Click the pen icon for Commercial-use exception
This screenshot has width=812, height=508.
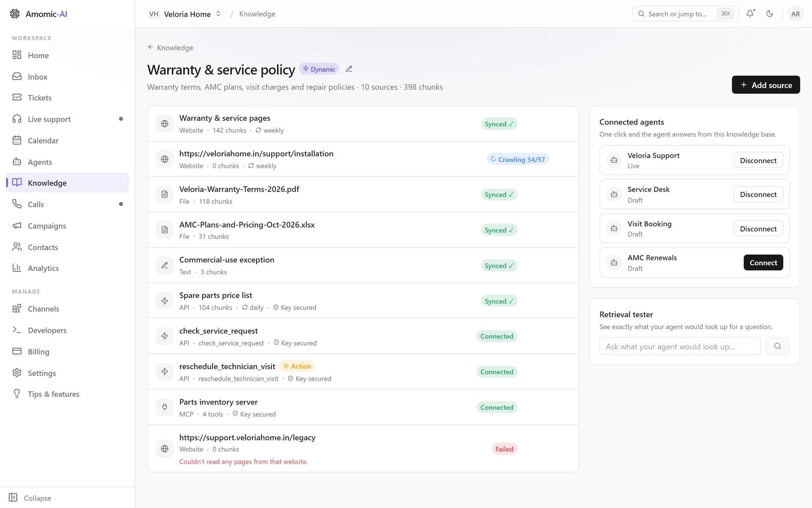pos(165,265)
